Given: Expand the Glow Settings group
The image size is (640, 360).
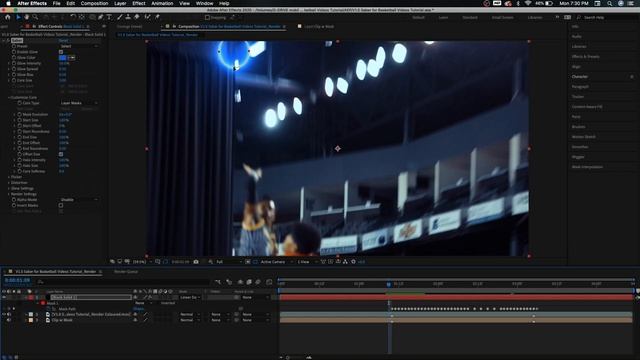Looking at the screenshot, I should click(x=9, y=189).
